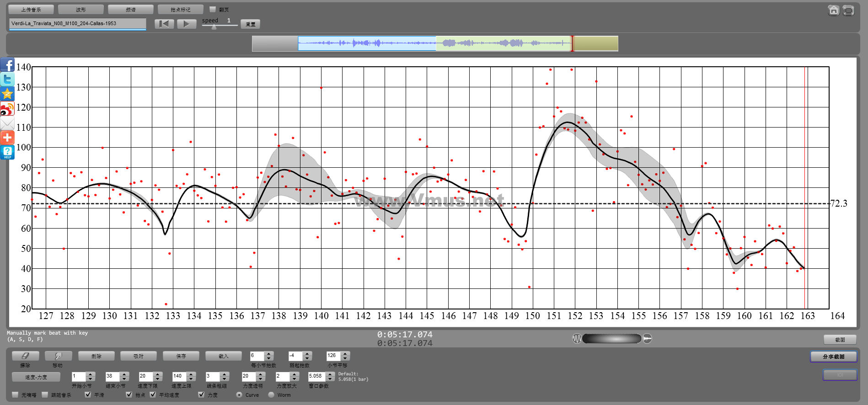Enable the 翻页 page-flip checkbox

pyautogui.click(x=213, y=9)
